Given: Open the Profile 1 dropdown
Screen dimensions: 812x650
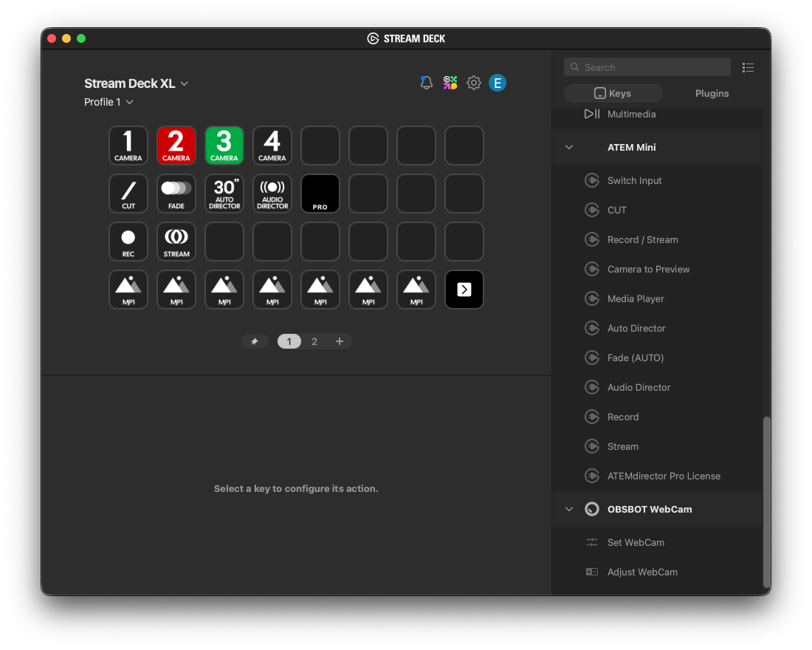Looking at the screenshot, I should (109, 102).
